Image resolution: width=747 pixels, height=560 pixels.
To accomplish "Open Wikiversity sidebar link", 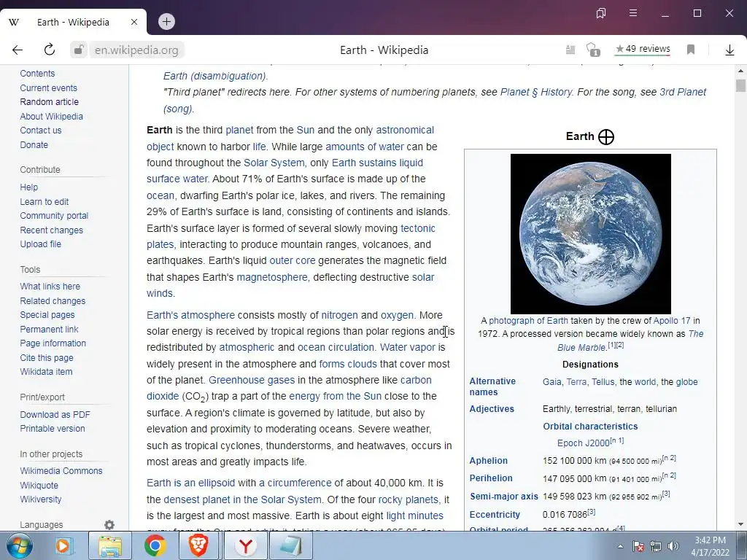I will (x=41, y=499).
